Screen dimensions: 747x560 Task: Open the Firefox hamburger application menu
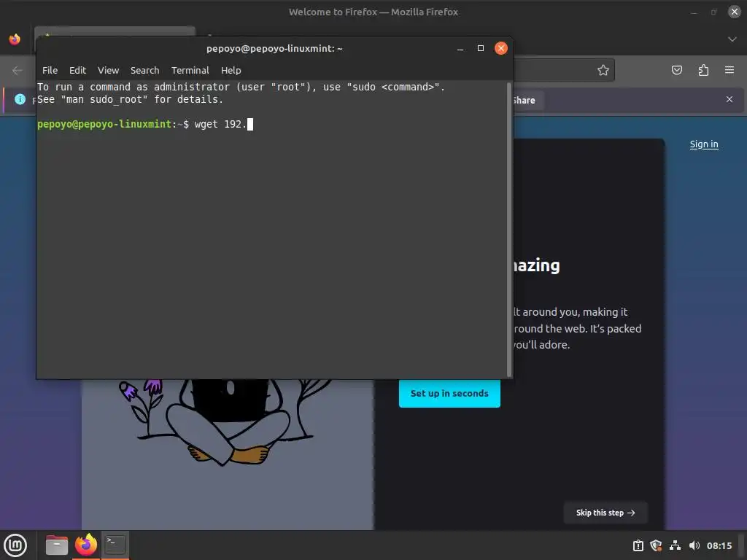[x=729, y=71]
